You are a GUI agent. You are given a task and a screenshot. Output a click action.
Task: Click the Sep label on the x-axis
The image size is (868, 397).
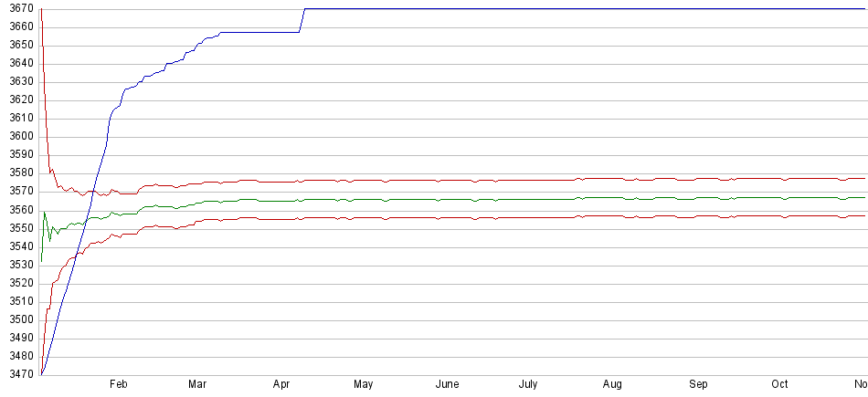698,385
